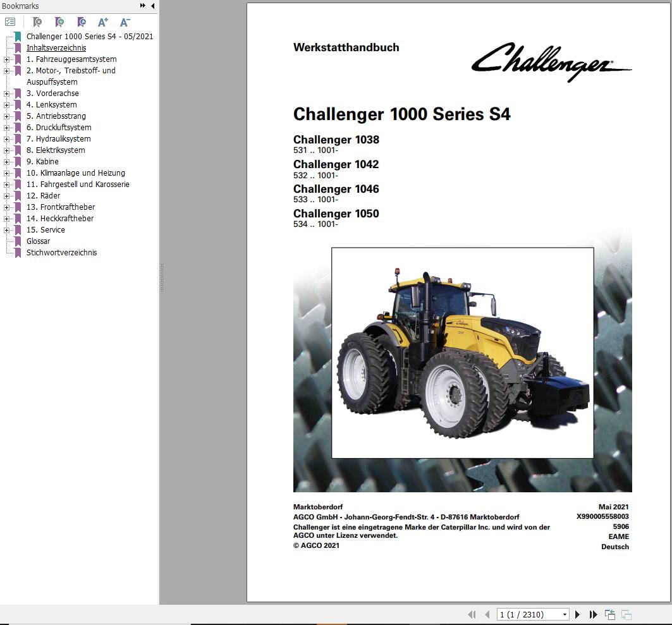The width and height of the screenshot is (672, 625).
Task: Select the 7. Hydrauliksystem bookmark
Action: [x=59, y=139]
